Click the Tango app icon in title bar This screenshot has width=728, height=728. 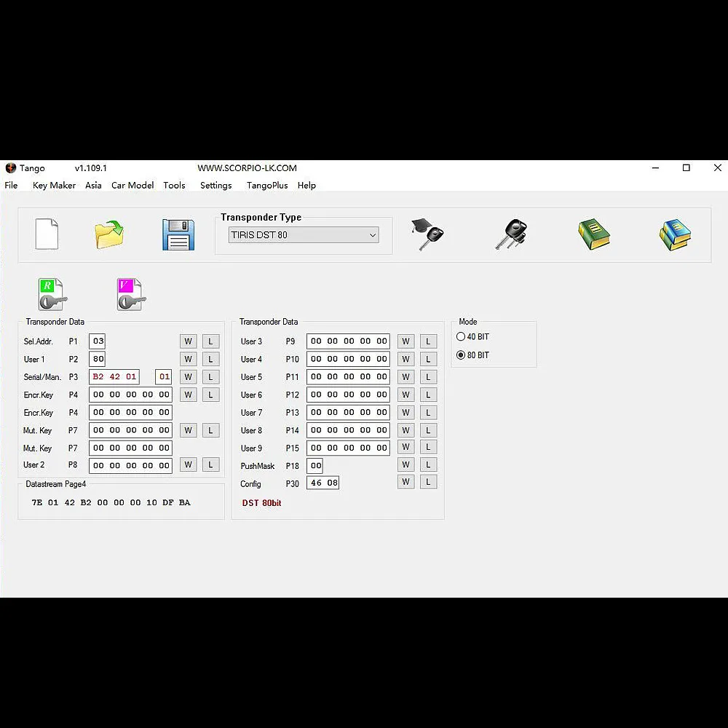(10, 167)
